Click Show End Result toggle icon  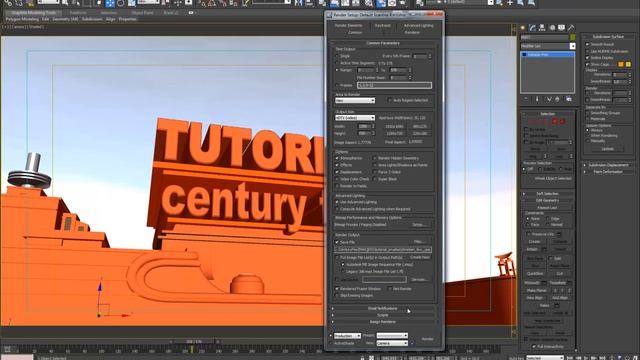(x=537, y=99)
